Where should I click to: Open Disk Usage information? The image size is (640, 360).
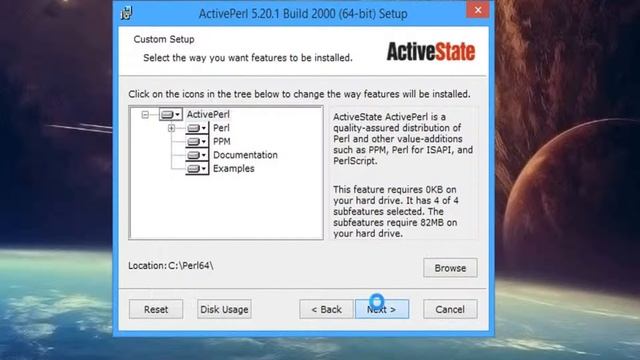tap(224, 309)
